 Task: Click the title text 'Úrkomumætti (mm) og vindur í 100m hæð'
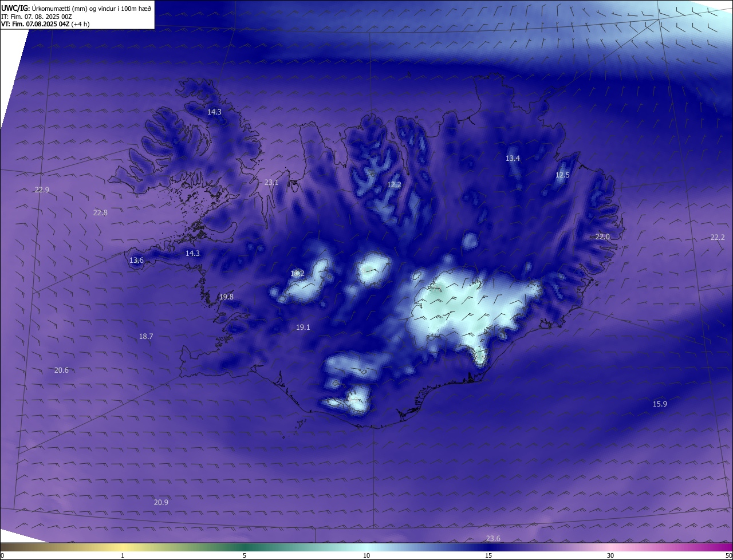click(x=92, y=9)
